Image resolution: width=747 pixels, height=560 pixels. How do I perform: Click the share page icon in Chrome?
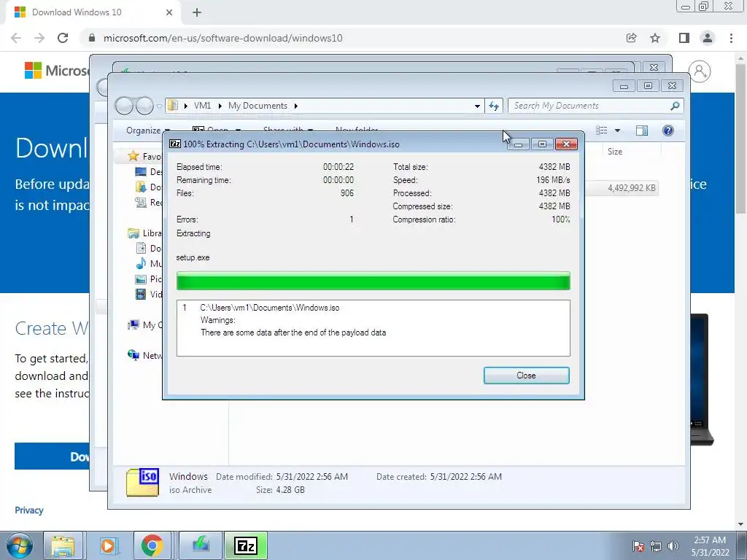(x=631, y=38)
